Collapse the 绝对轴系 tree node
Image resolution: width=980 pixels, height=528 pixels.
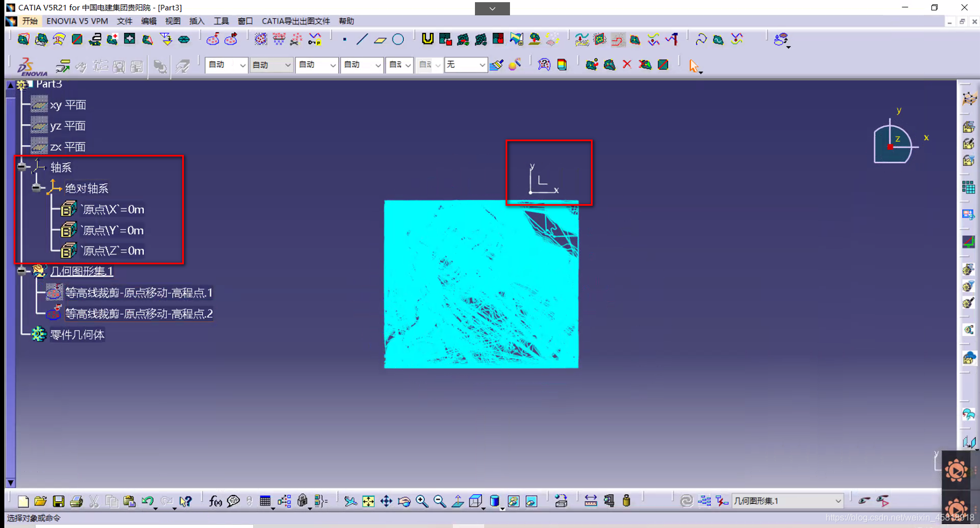37,188
